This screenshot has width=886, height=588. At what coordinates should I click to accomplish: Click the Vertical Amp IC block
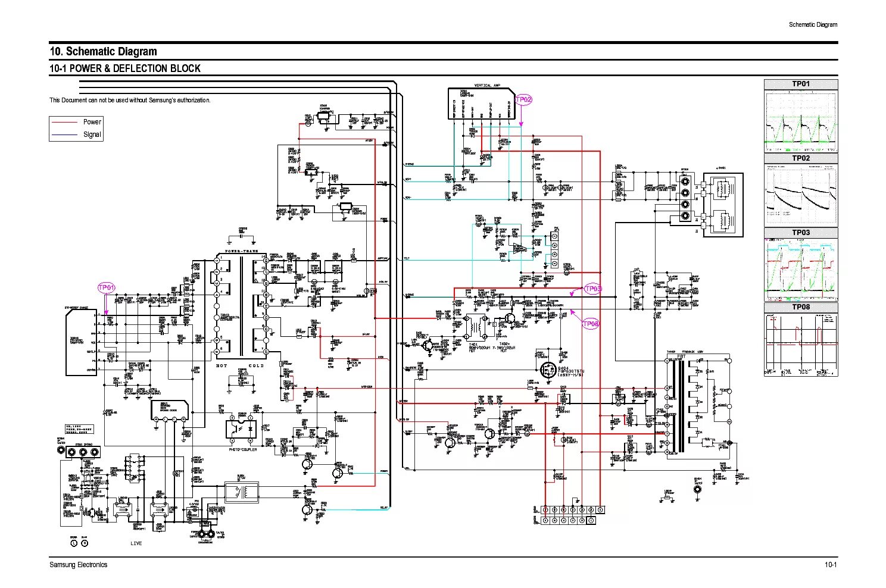[482, 104]
